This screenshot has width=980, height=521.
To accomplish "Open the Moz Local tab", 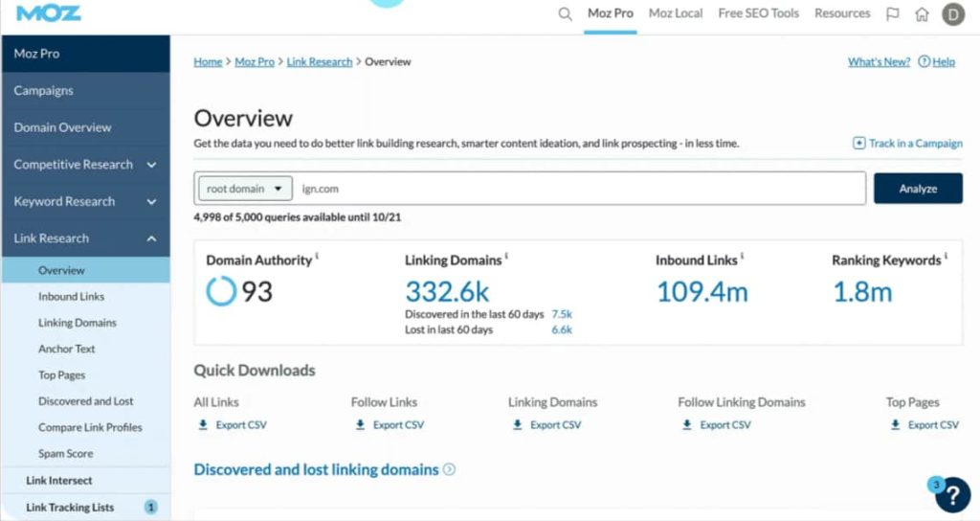I will (676, 13).
